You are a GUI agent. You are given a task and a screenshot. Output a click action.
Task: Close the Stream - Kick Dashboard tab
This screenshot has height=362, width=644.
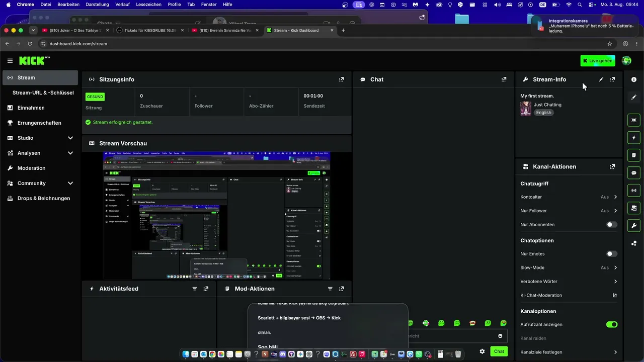click(332, 30)
